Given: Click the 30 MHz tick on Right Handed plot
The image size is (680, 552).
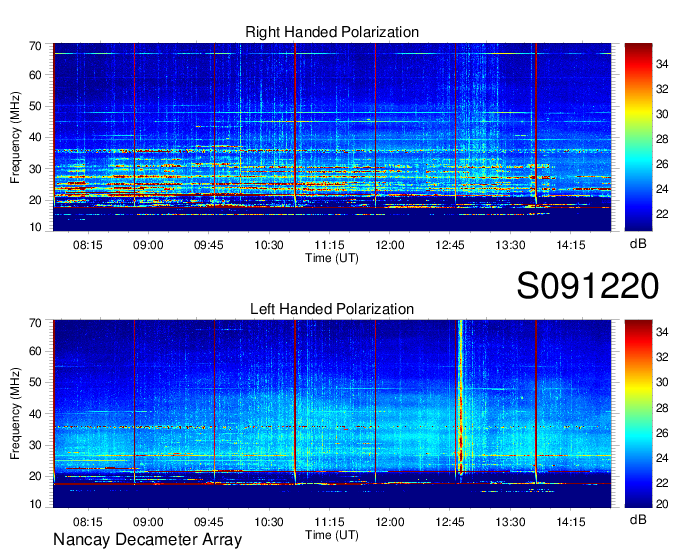Looking at the screenshot, I should tap(35, 169).
